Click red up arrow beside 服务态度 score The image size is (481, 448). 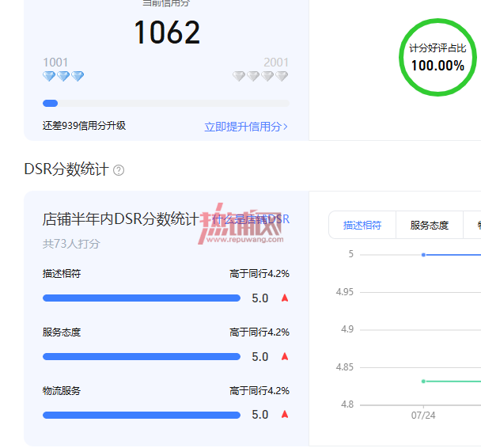click(x=285, y=356)
